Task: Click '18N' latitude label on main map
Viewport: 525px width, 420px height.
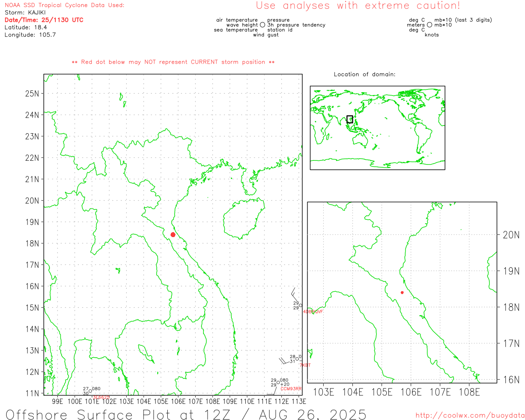Action: tap(32, 244)
